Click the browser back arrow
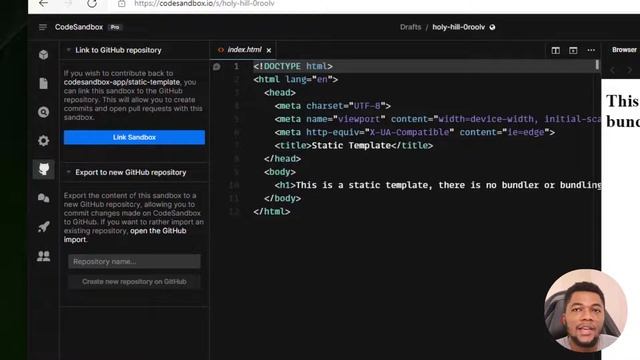640x360 pixels. point(43,3)
